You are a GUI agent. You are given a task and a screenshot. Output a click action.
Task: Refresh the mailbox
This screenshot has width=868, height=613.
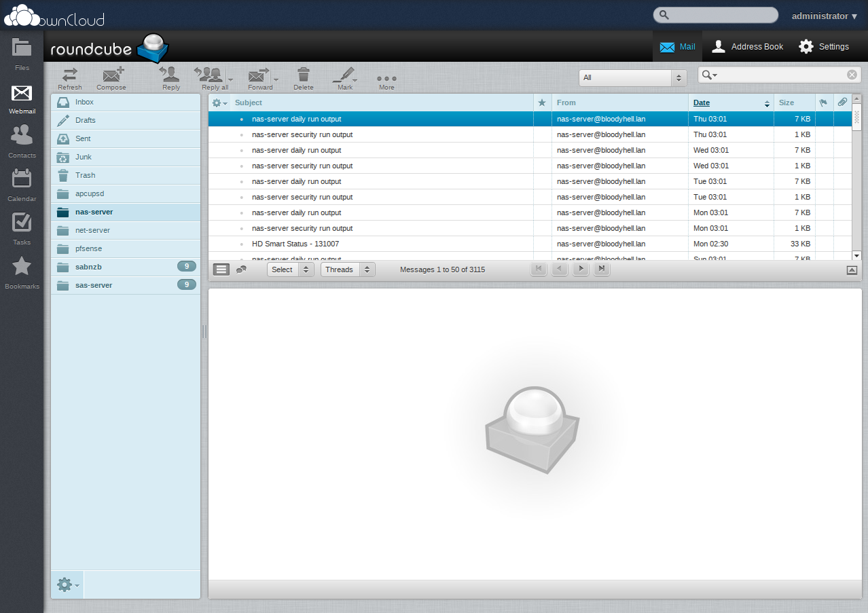coord(70,78)
